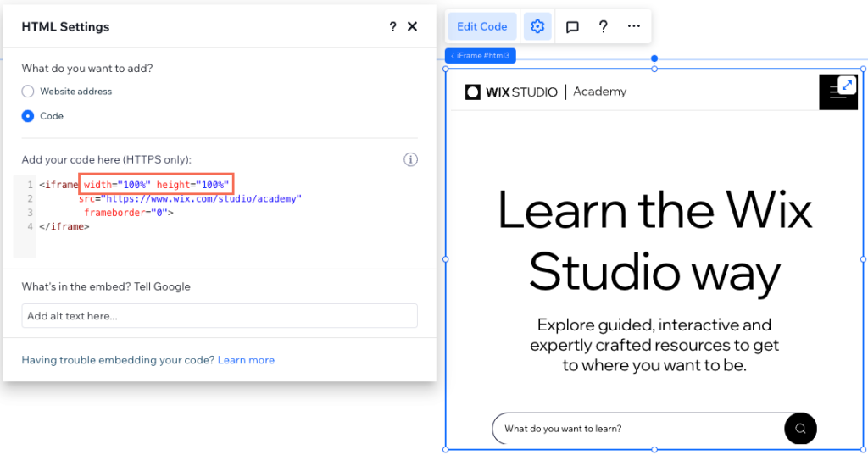The width and height of the screenshot is (868, 455).
Task: Open the Learn more link
Action: (246, 360)
